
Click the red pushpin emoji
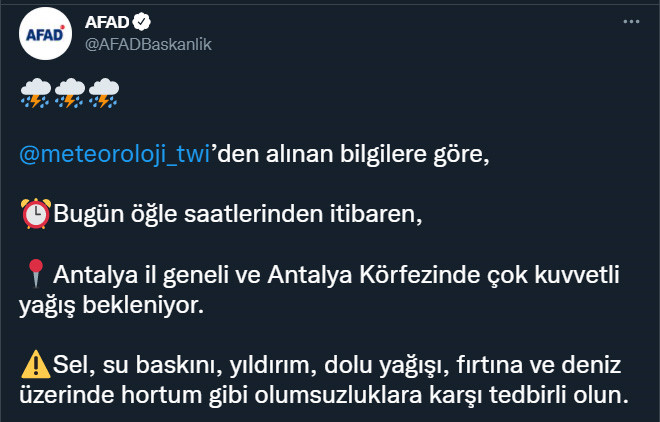pos(36,273)
